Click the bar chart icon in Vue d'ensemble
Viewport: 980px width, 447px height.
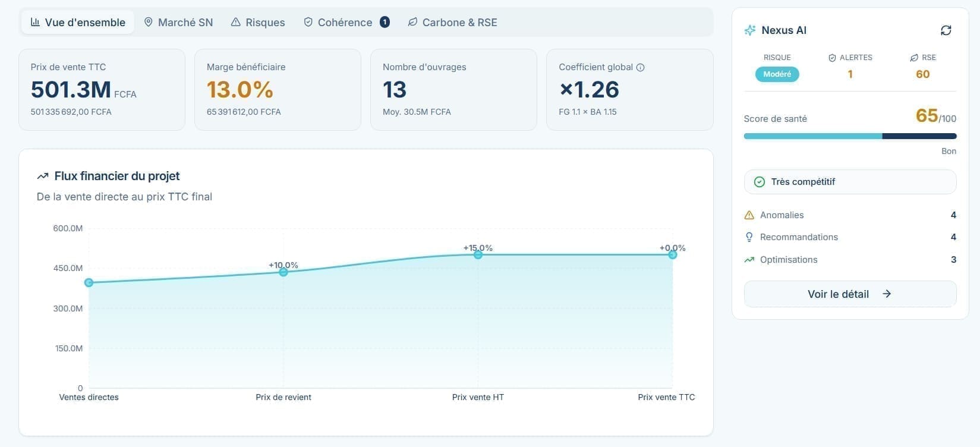tap(35, 23)
